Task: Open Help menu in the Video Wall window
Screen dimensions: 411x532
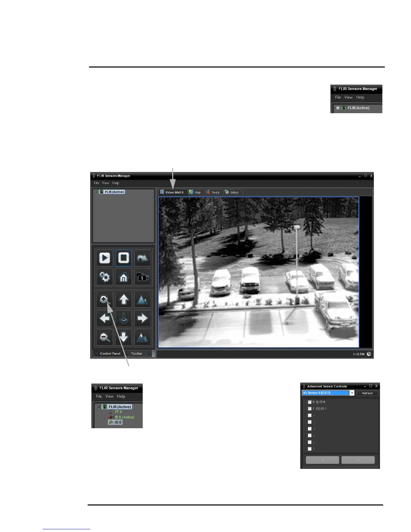Action: click(x=116, y=183)
